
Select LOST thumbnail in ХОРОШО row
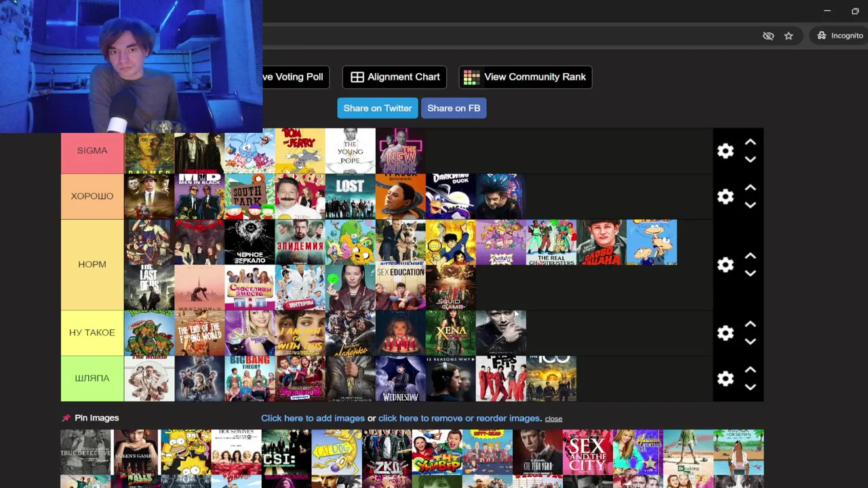[x=350, y=197]
